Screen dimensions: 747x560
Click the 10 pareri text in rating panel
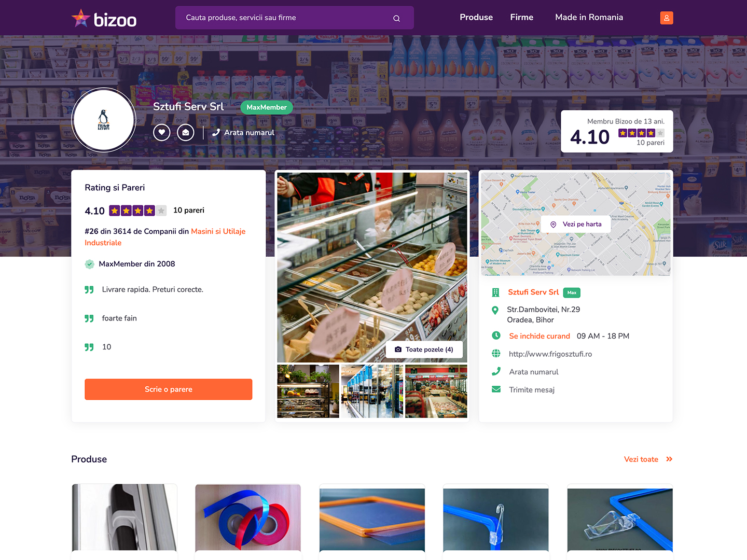pyautogui.click(x=189, y=210)
